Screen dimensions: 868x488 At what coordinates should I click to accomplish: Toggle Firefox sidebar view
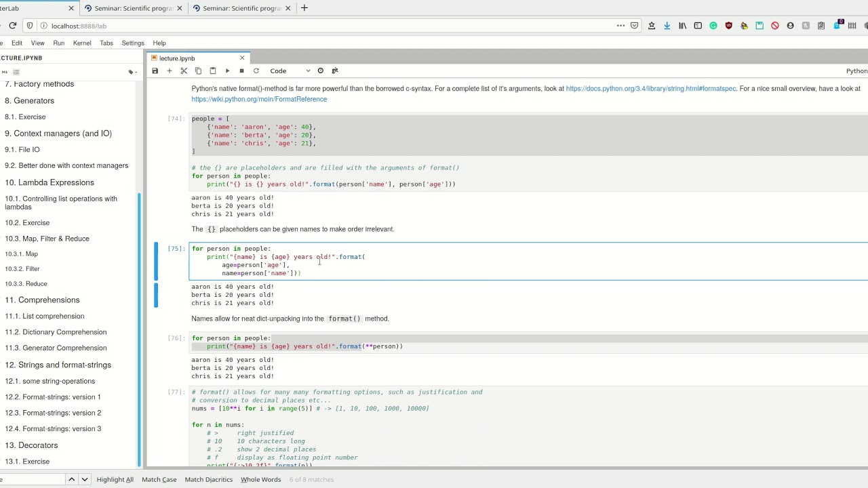[698, 26]
